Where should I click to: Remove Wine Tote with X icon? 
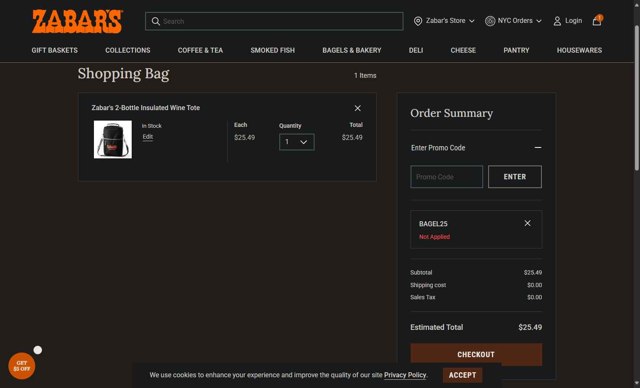click(358, 108)
